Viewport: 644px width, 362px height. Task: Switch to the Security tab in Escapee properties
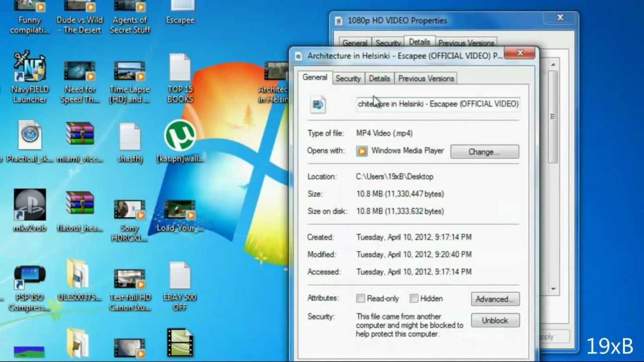click(348, 78)
